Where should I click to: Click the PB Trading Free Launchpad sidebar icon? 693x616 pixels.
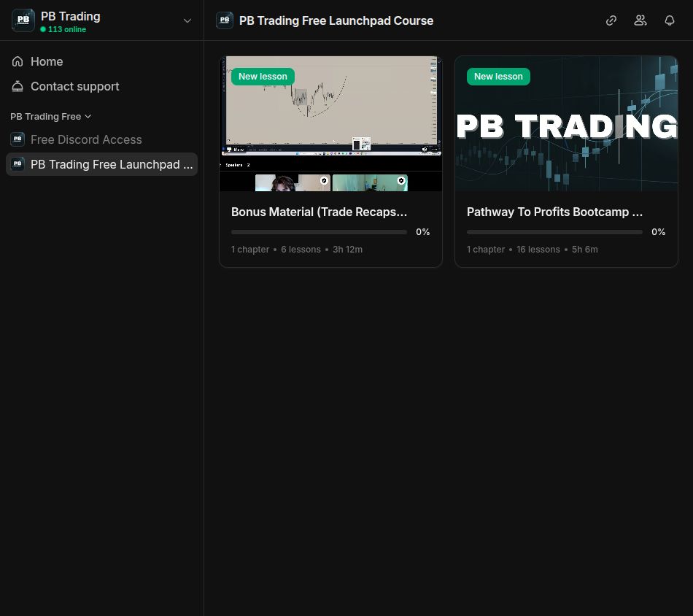click(x=18, y=164)
